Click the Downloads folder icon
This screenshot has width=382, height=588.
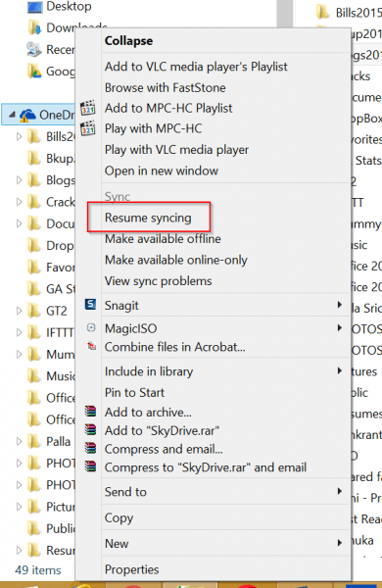click(x=35, y=27)
